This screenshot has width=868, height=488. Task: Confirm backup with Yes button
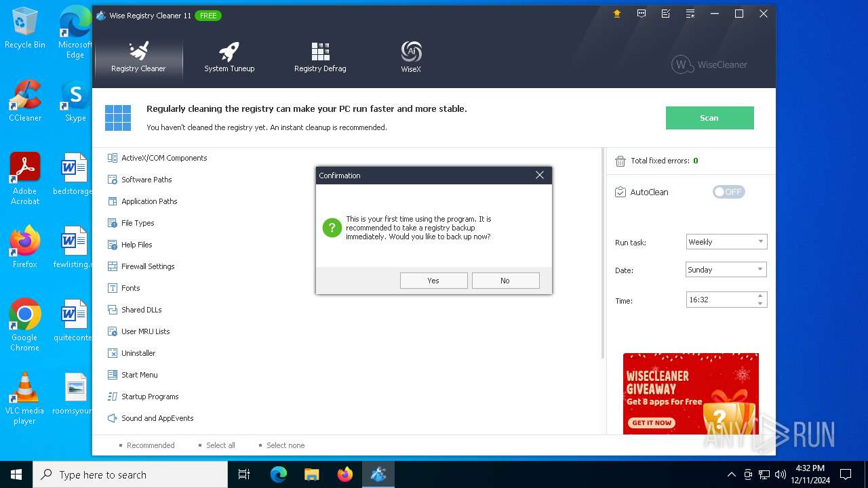(x=433, y=281)
